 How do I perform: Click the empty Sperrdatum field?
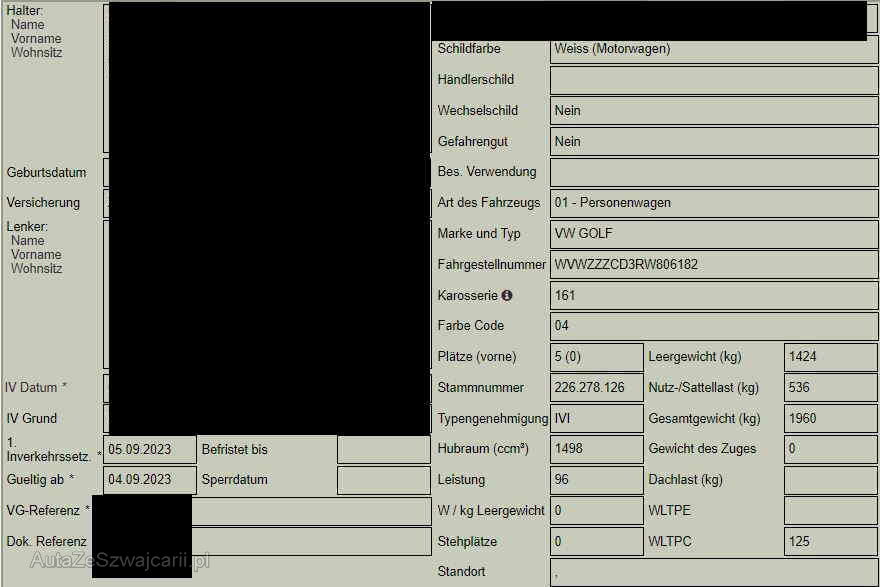click(x=383, y=480)
